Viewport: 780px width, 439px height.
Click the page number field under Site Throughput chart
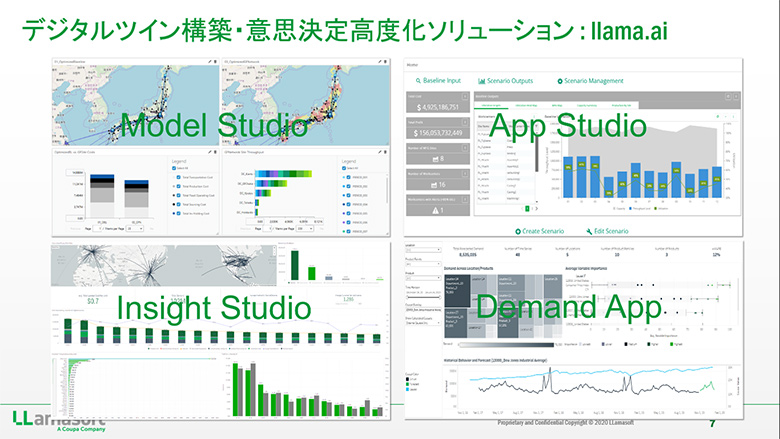268,229
